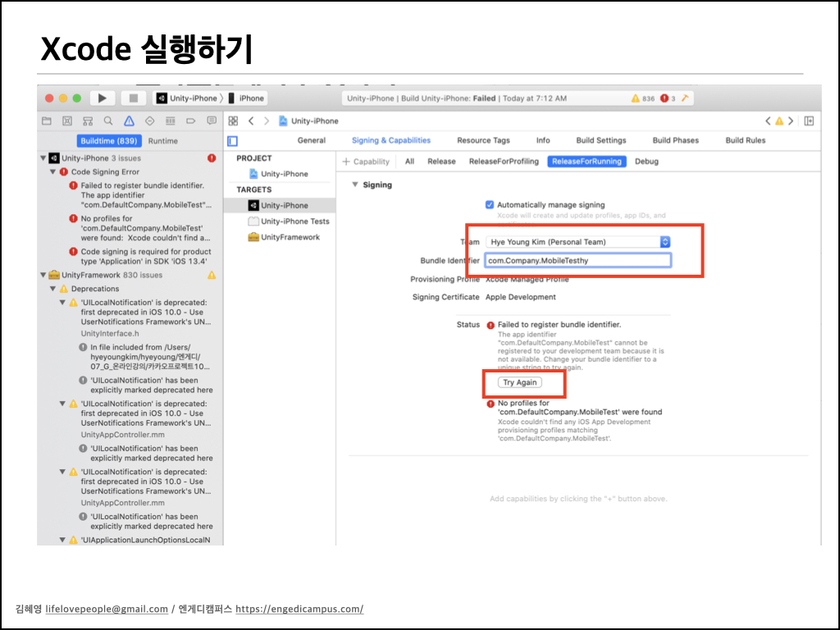Select the Unity-iPhone Tests target
Image resolution: width=840 pixels, height=630 pixels.
tap(289, 221)
